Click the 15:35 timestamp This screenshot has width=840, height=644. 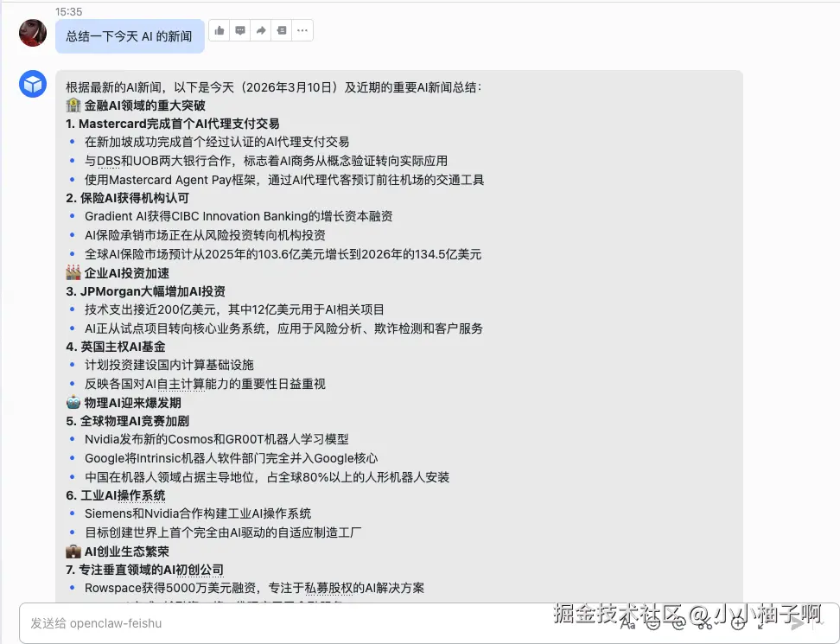tap(68, 11)
